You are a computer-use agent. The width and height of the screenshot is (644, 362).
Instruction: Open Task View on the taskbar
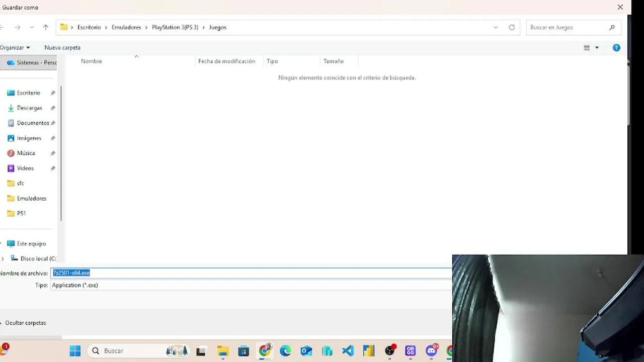pyautogui.click(x=201, y=351)
